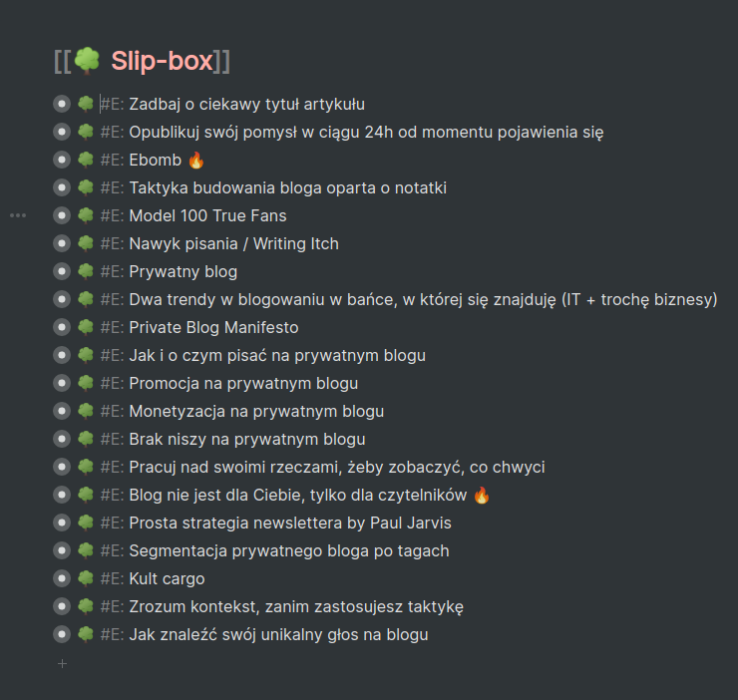Click the "Segmentacja prywatnego bloga po tagach" entry
738x700 pixels.
pyautogui.click(x=289, y=550)
